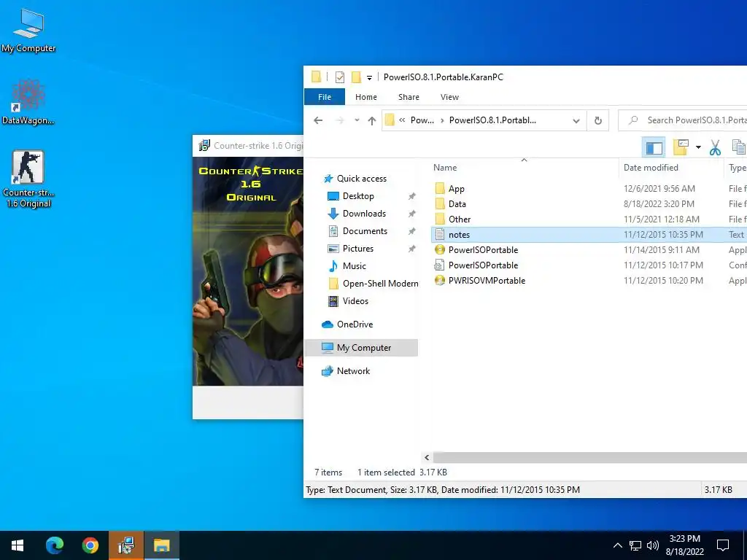The height and width of the screenshot is (560, 747).
Task: Select the Other folder
Action: click(460, 219)
